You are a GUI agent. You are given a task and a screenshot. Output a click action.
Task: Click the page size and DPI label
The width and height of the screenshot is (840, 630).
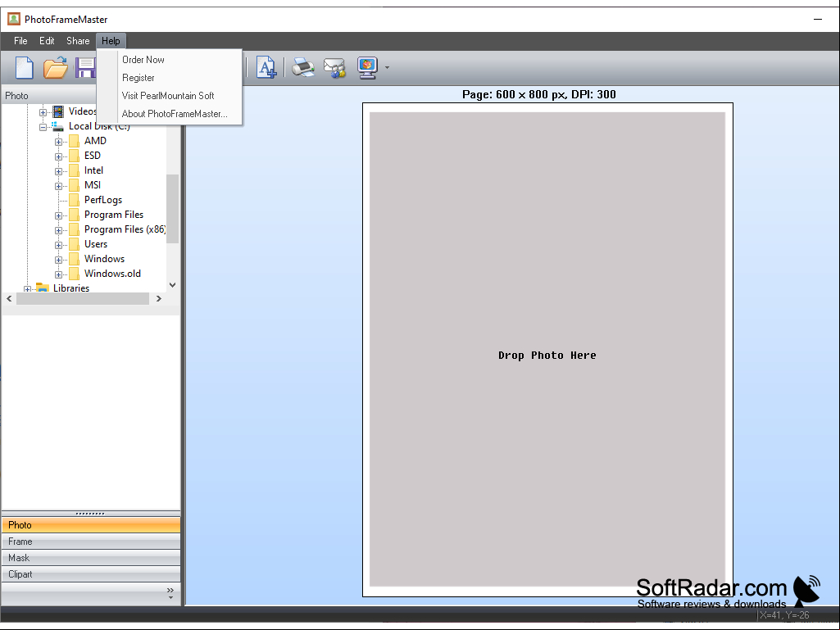[539, 95]
